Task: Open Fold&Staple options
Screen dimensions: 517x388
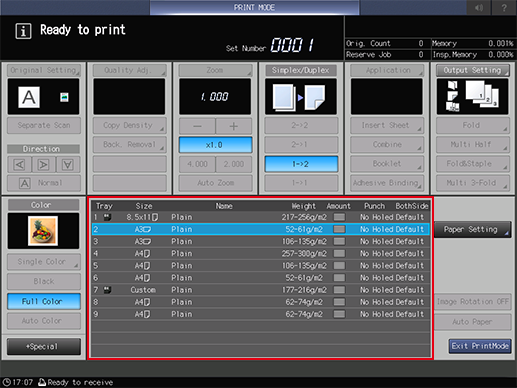Action: click(473, 164)
